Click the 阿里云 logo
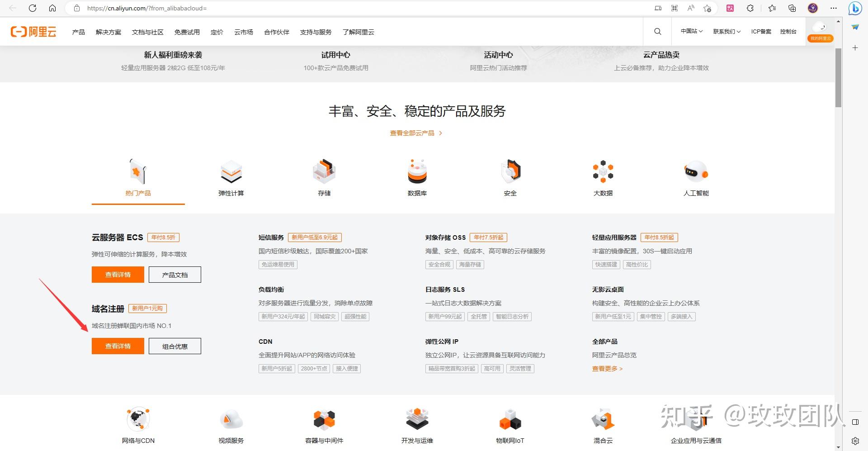The height and width of the screenshot is (451, 868). pyautogui.click(x=34, y=31)
